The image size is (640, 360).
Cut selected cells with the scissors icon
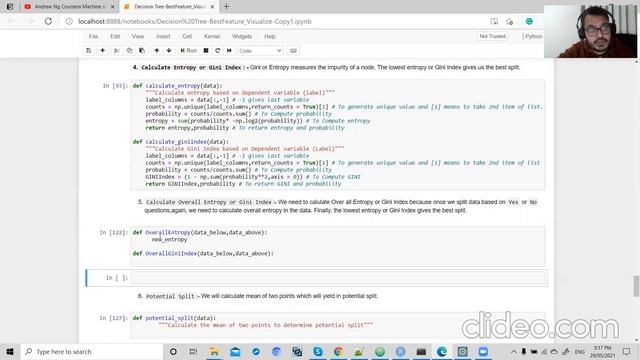tap(117, 51)
